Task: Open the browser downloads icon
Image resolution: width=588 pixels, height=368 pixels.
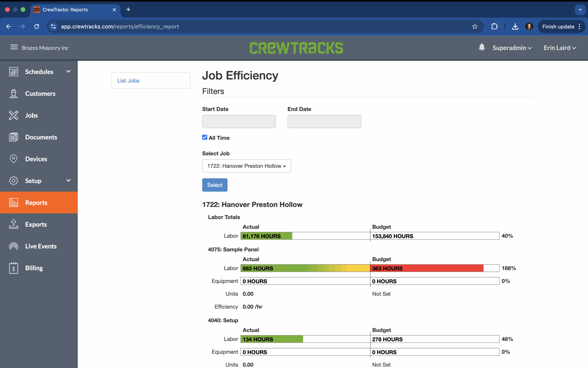Action: click(515, 26)
